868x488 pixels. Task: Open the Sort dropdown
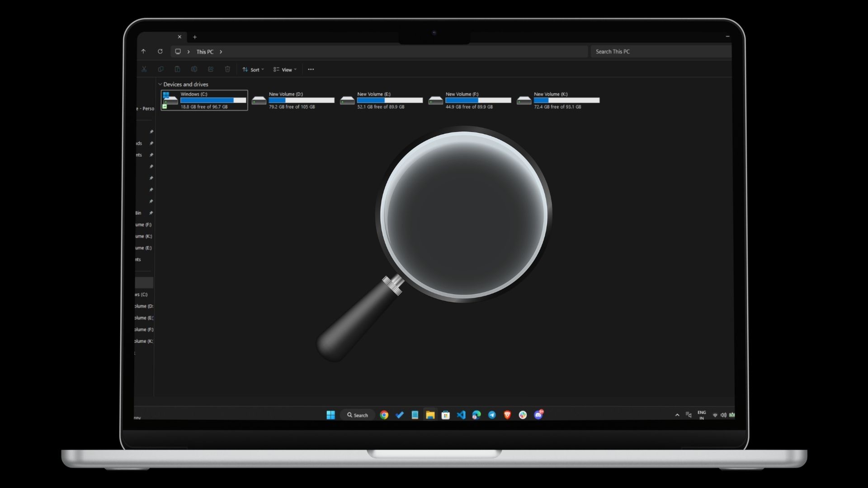[x=253, y=70]
